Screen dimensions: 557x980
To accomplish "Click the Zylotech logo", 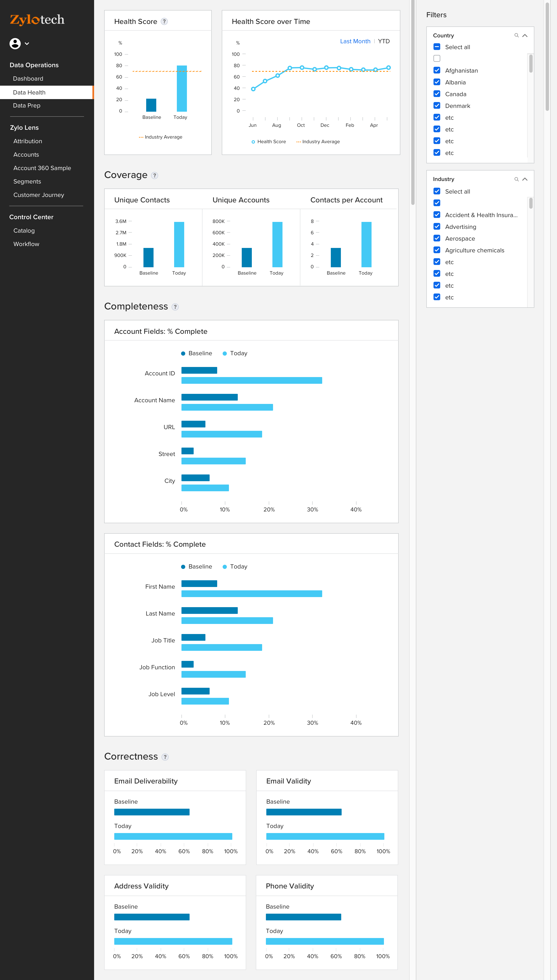I will 37,20.
